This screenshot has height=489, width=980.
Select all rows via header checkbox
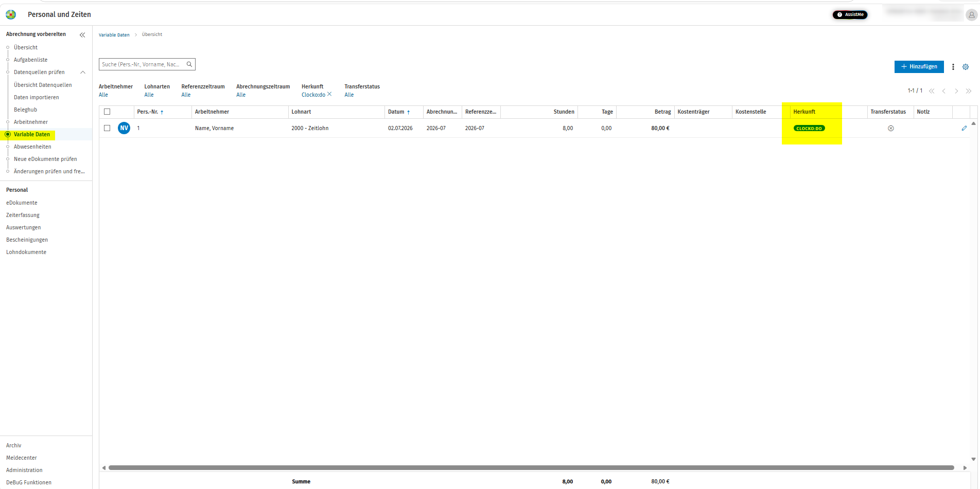point(107,112)
